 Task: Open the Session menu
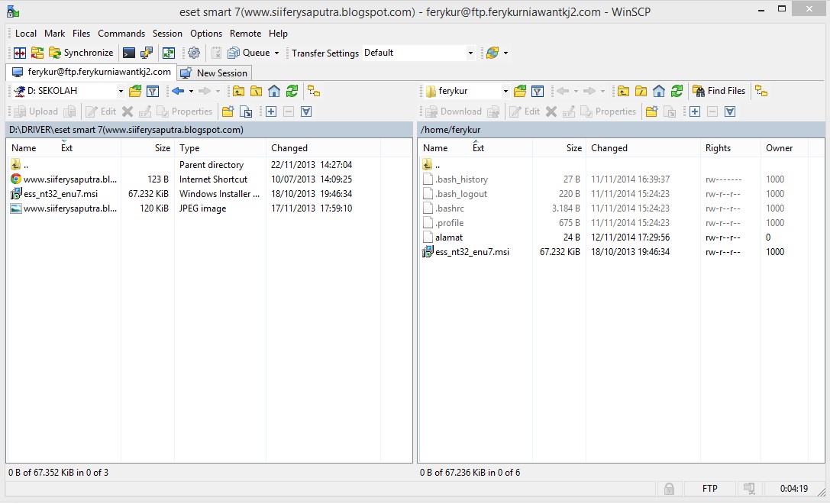[167, 34]
